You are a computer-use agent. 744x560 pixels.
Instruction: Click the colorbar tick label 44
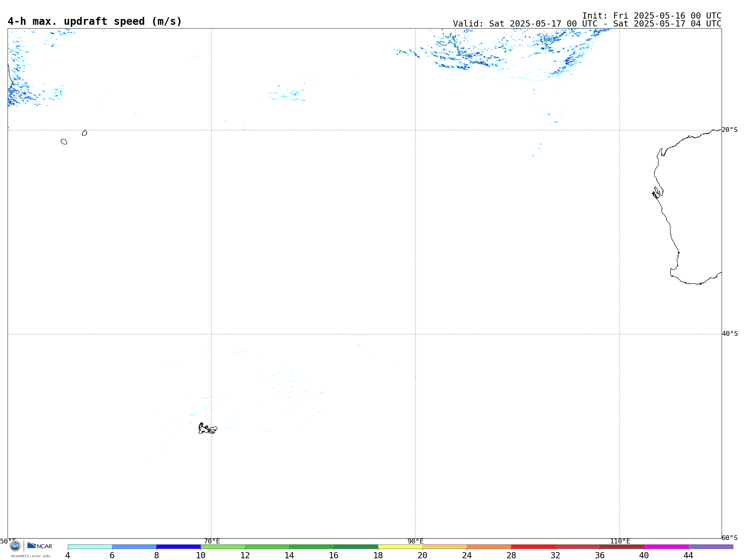[688, 556]
